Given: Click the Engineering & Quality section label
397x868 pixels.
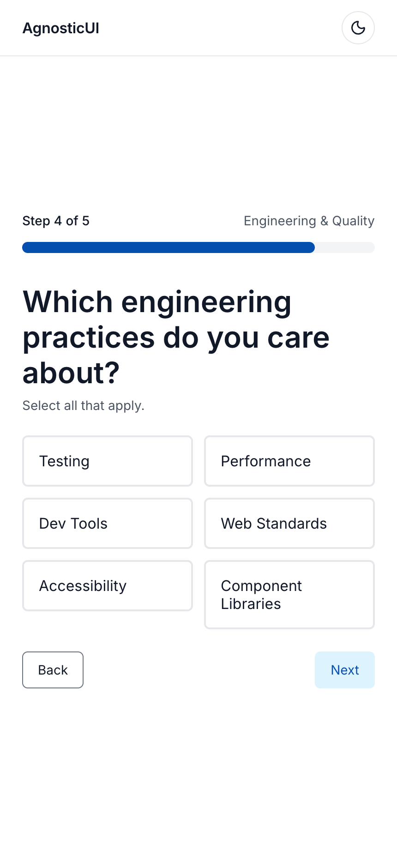Looking at the screenshot, I should (309, 221).
